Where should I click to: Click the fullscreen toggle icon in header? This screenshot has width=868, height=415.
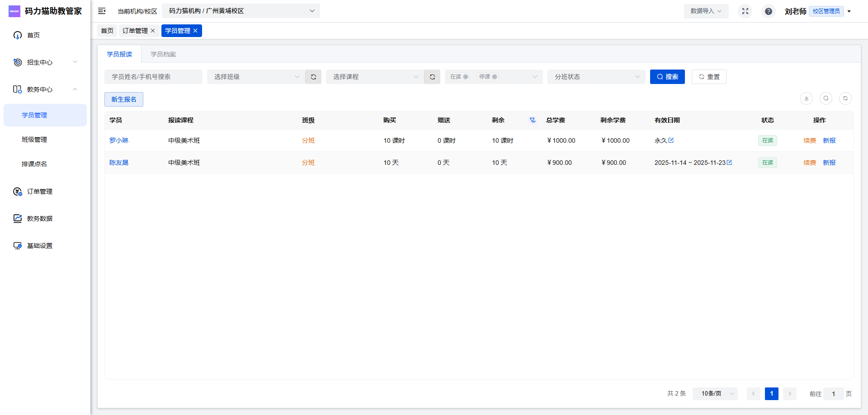(x=745, y=11)
